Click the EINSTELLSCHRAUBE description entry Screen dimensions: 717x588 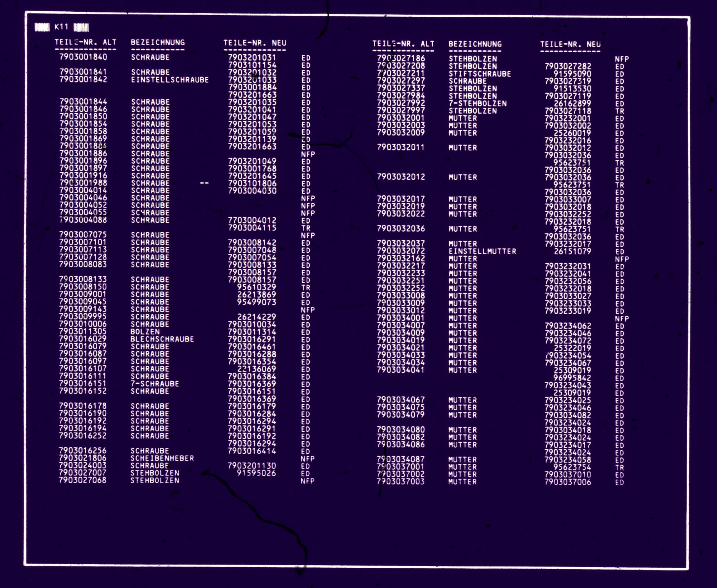[170, 80]
